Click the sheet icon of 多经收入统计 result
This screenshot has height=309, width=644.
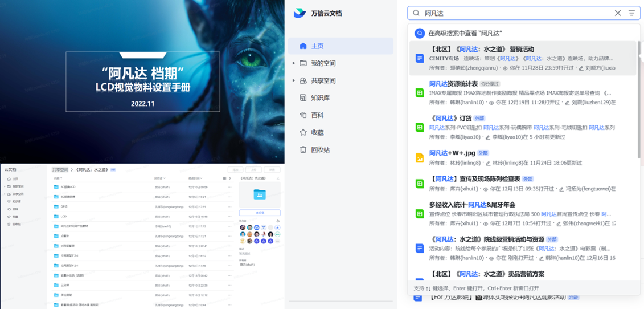[419, 214]
